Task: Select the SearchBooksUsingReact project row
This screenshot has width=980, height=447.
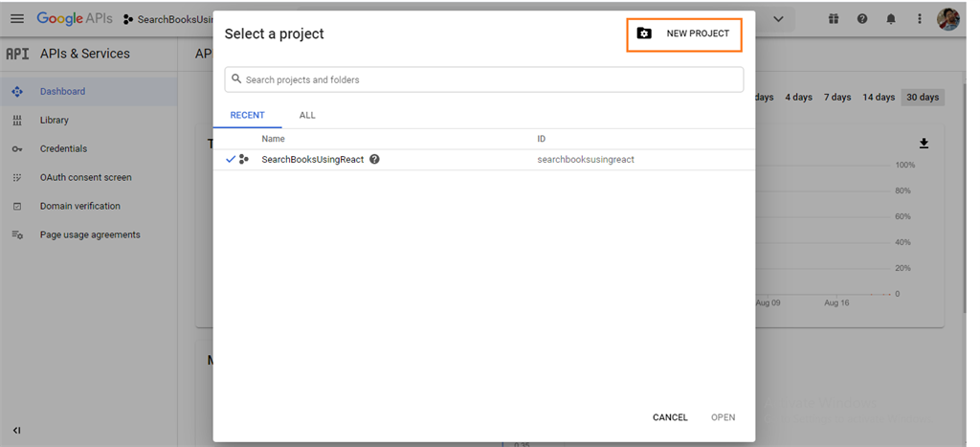Action: (x=312, y=159)
